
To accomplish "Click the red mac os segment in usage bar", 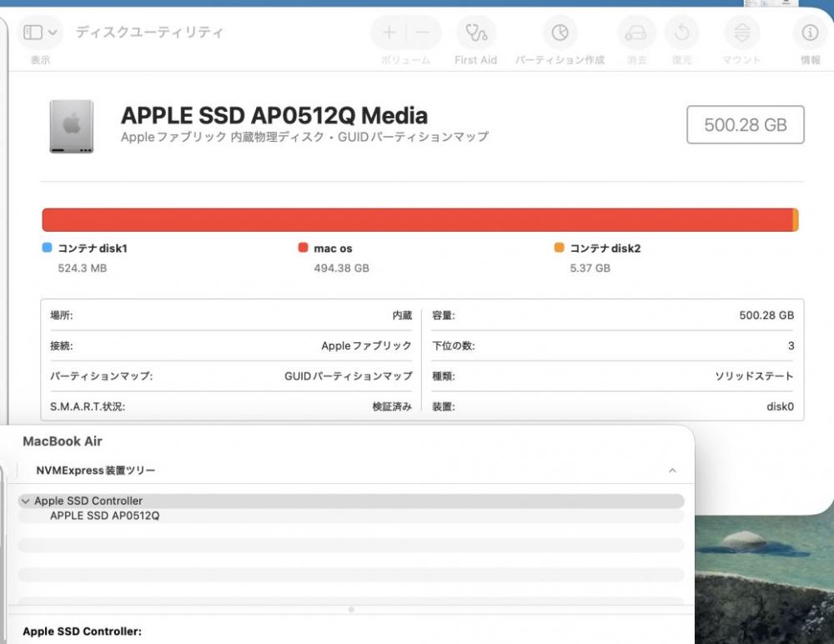I will tap(417, 220).
